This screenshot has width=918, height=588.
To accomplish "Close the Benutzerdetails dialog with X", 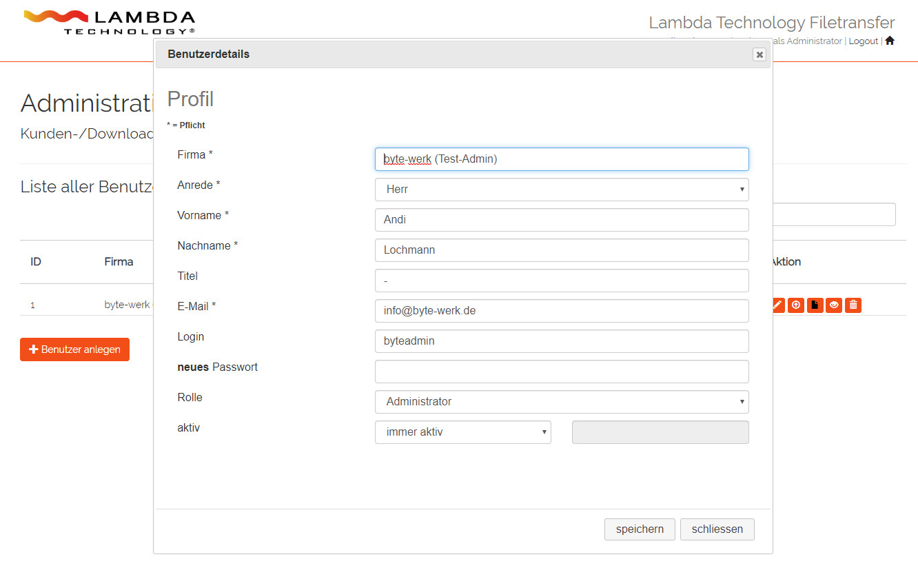I will click(759, 54).
